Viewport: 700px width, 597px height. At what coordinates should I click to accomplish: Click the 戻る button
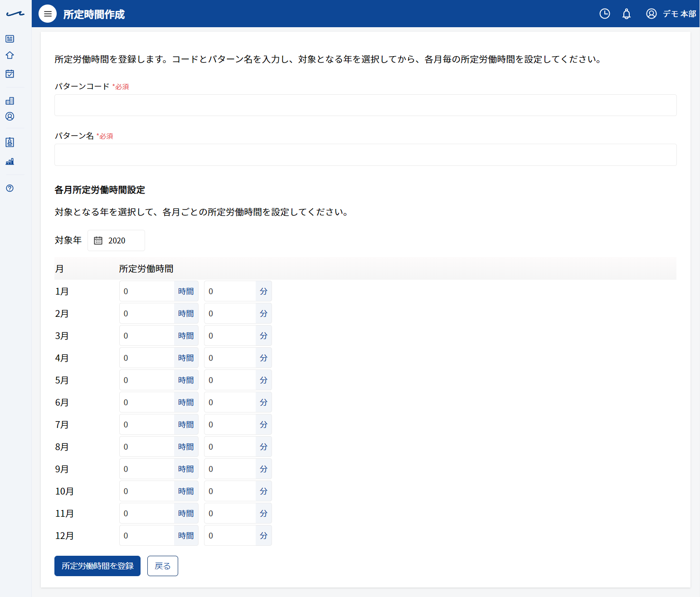[x=163, y=566]
